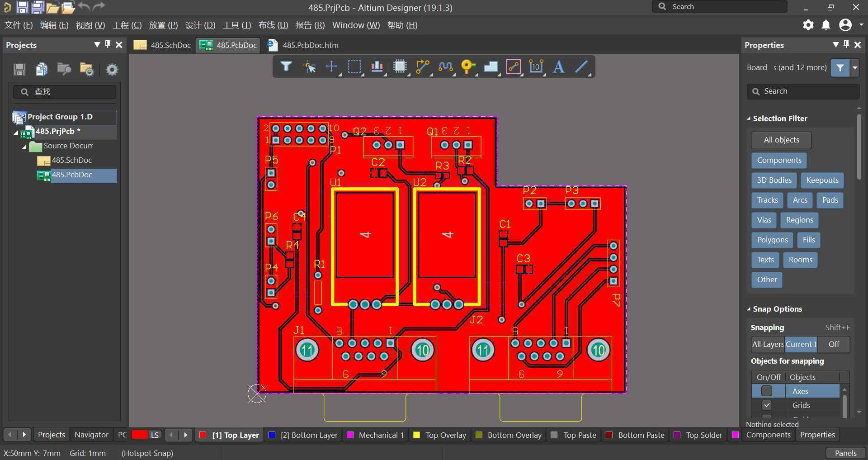868x460 pixels.
Task: Open the 设计 (D) menu
Action: 200,25
